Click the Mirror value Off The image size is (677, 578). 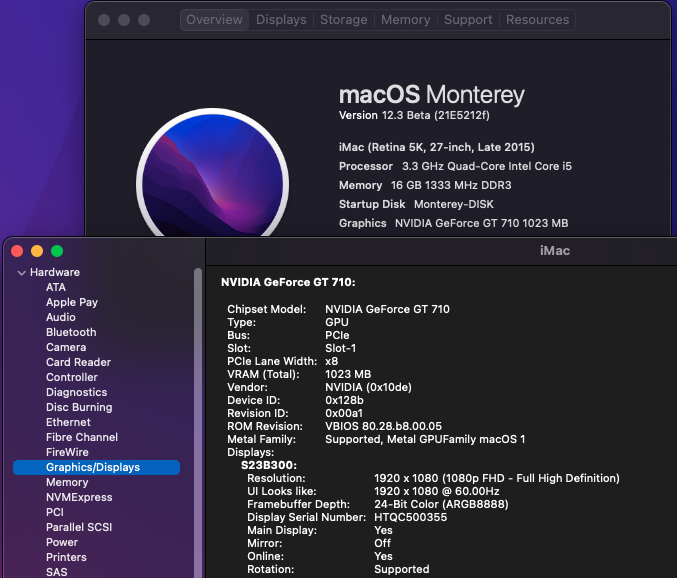point(382,543)
